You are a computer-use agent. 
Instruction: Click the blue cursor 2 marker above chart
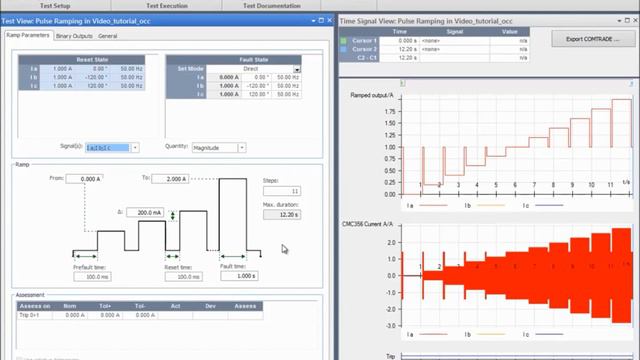[631, 84]
